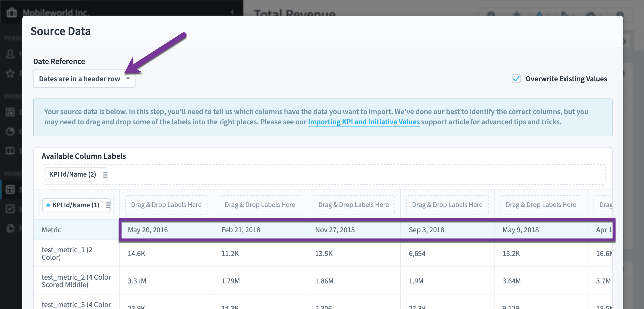Screen dimensions: 644x309
Task: Click drop zone above Nov 27, 2015 column
Action: coord(353,205)
